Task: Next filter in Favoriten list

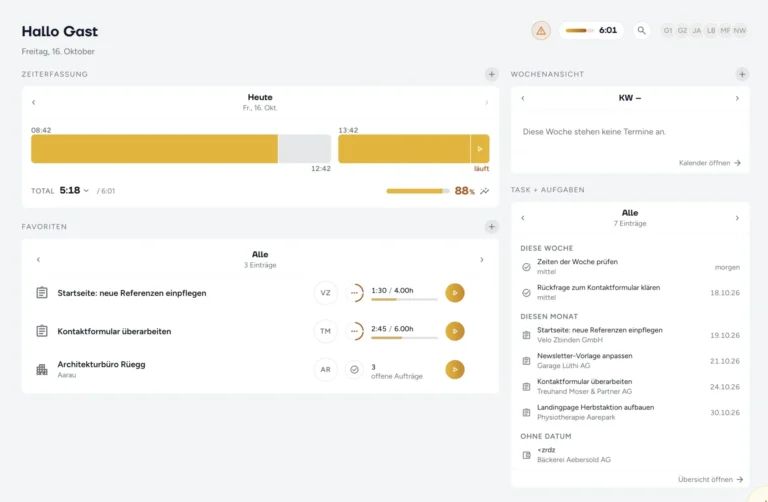Action: click(482, 260)
